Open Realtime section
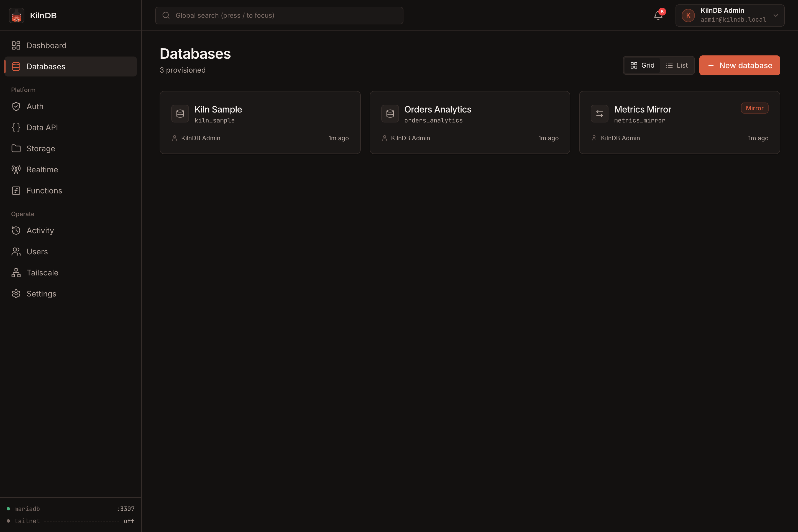The width and height of the screenshot is (798, 532). click(71, 170)
